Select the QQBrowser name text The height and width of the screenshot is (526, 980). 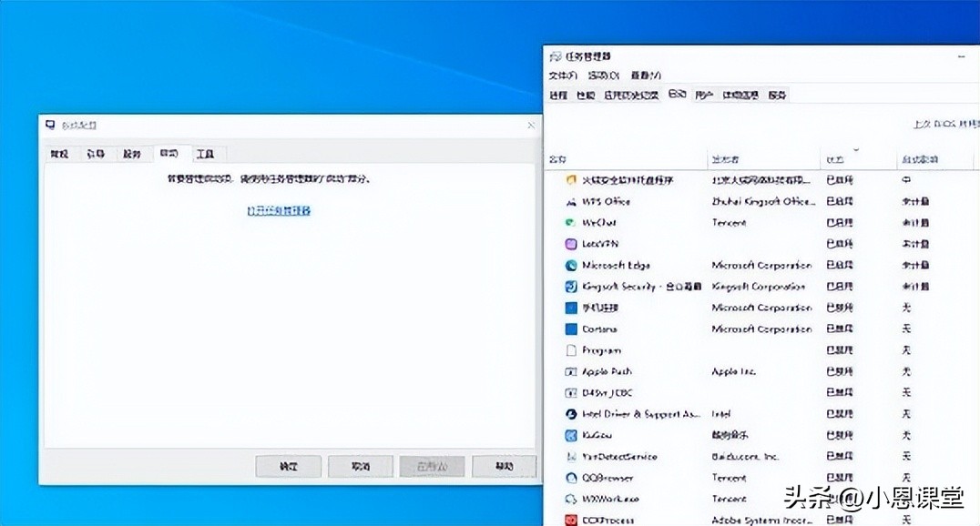[607, 477]
